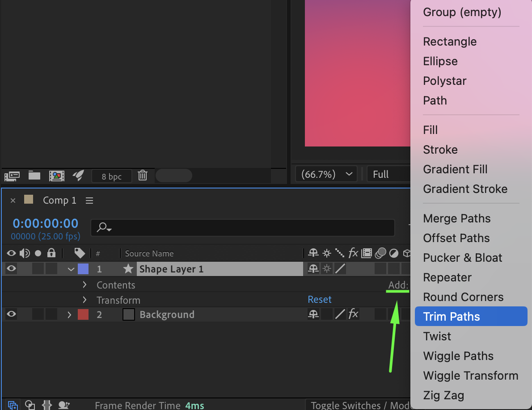
Task: Click the Interpret Footage icon
Action: pyautogui.click(x=12, y=176)
